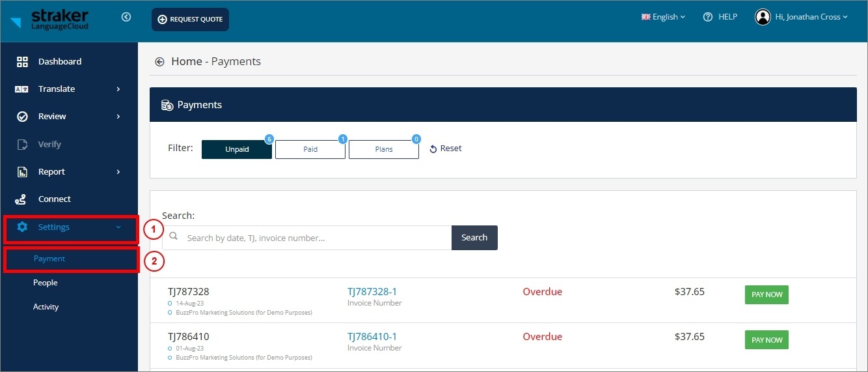
Task: Click the user avatar icon
Action: (x=763, y=17)
